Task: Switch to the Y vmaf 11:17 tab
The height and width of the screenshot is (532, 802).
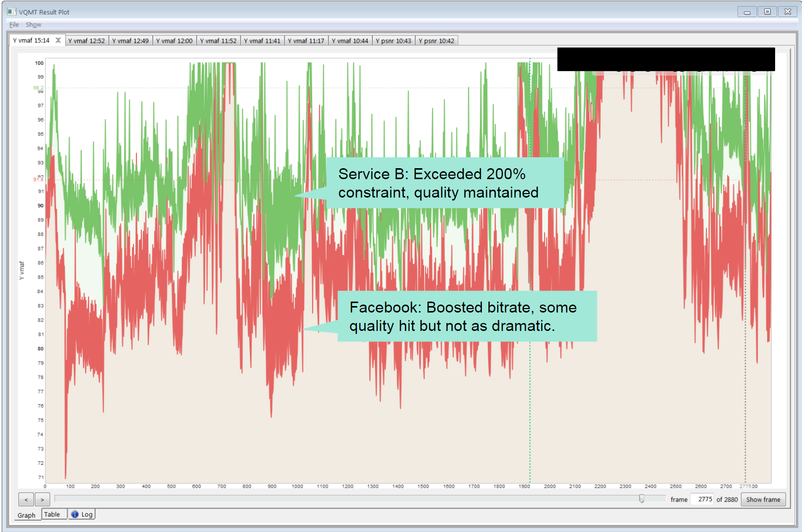Action: [306, 41]
